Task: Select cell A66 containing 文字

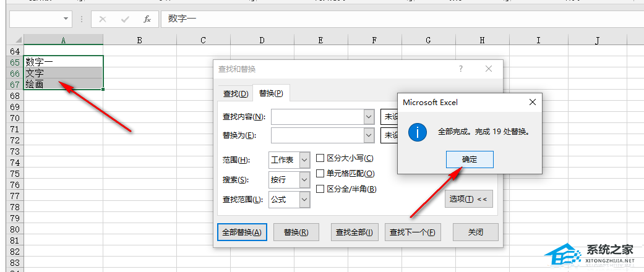Action: (x=63, y=73)
